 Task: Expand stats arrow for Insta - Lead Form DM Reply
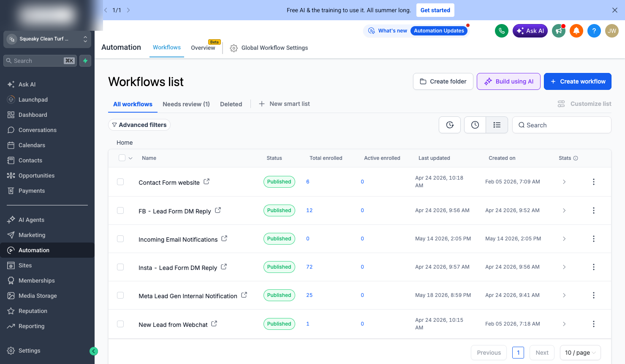[x=564, y=267]
